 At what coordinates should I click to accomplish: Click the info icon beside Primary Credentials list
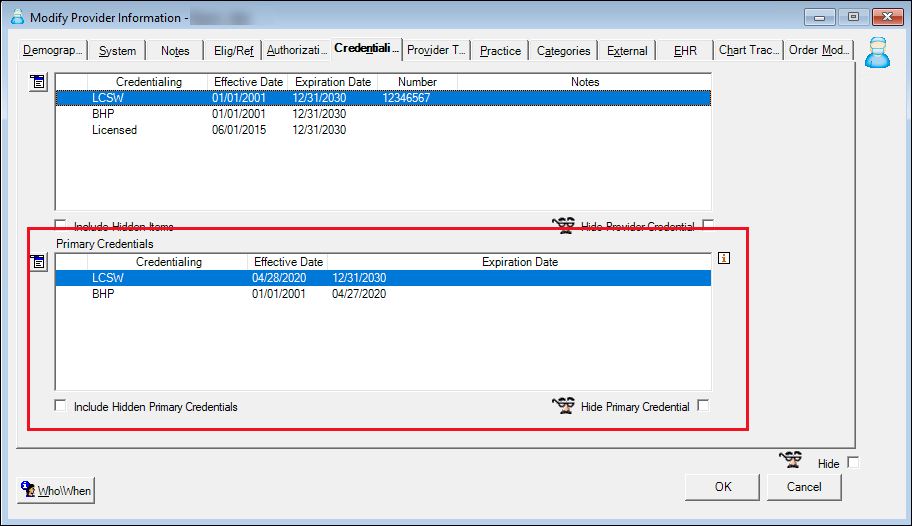coord(725,258)
